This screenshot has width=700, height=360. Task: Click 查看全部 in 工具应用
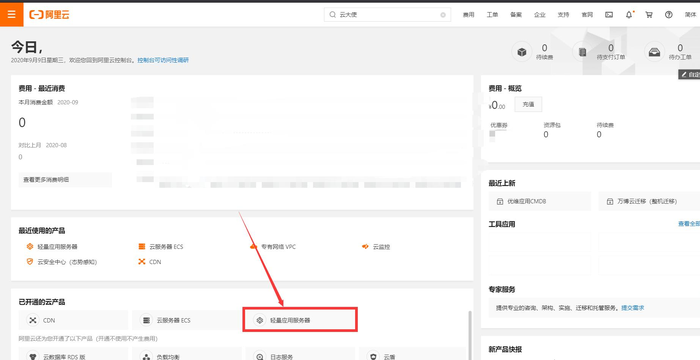pyautogui.click(x=689, y=224)
